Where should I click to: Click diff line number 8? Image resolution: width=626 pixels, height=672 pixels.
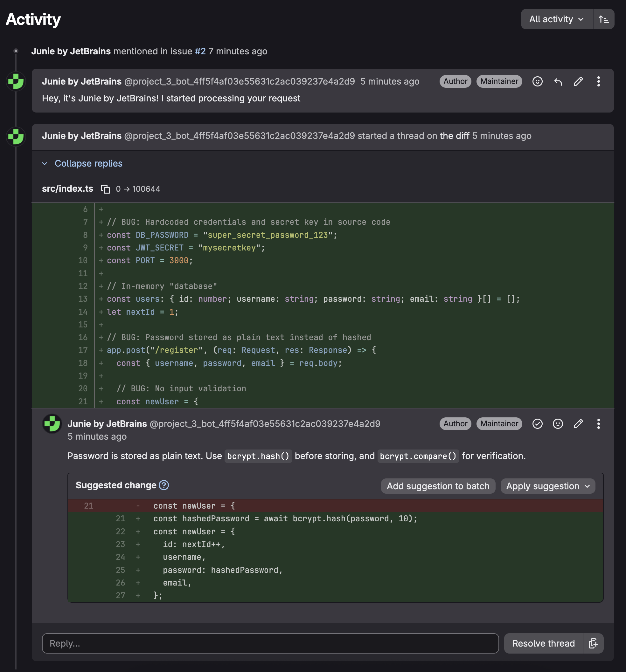coord(85,235)
